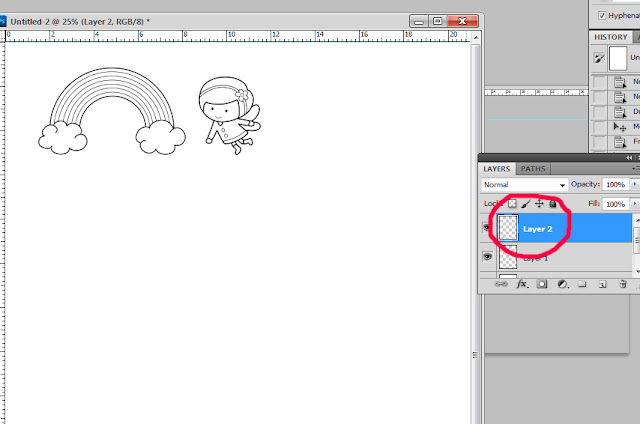Select the History panel tab
The image size is (640, 424).
point(610,37)
